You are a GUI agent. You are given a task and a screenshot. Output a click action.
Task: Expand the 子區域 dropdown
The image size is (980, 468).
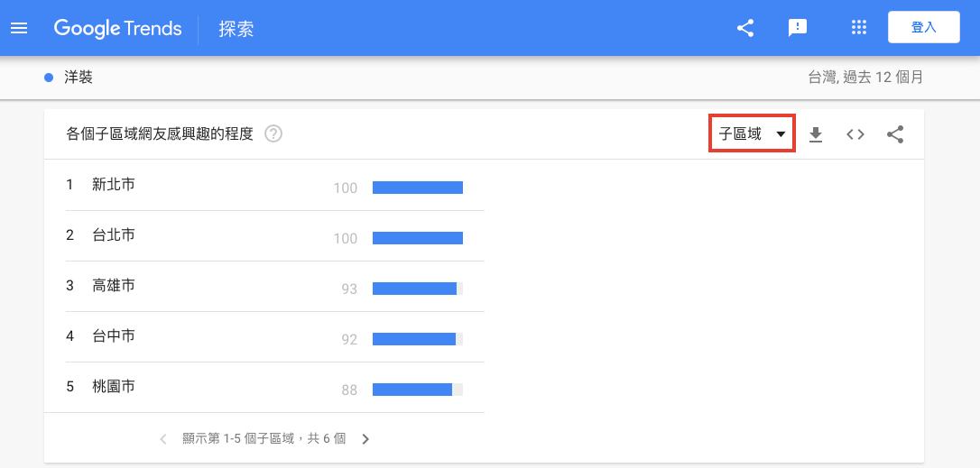click(752, 134)
